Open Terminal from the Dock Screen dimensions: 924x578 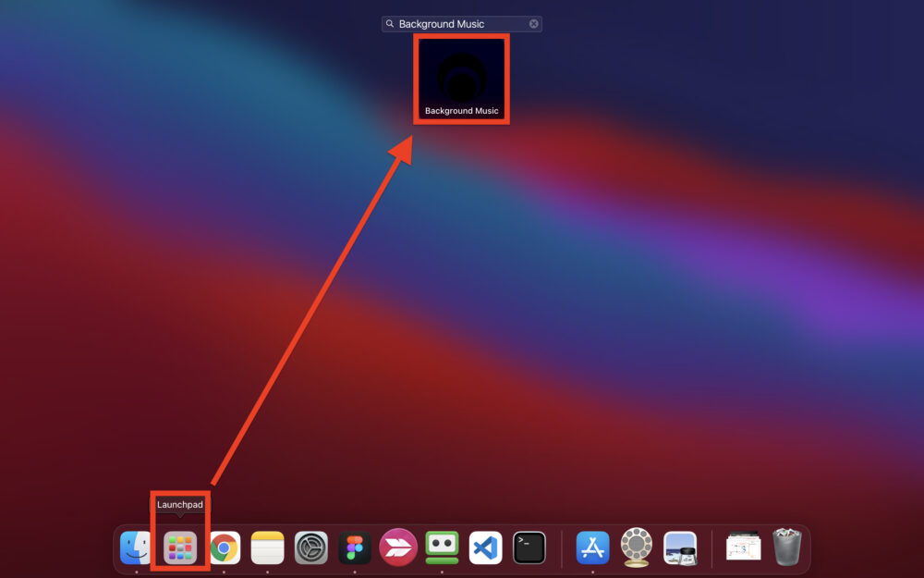point(529,547)
